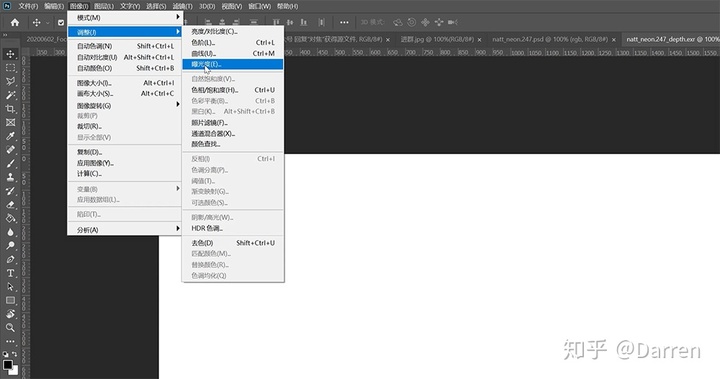Image resolution: width=720 pixels, height=379 pixels.
Task: Select the Rectangular Marquee tool
Action: 10,68
